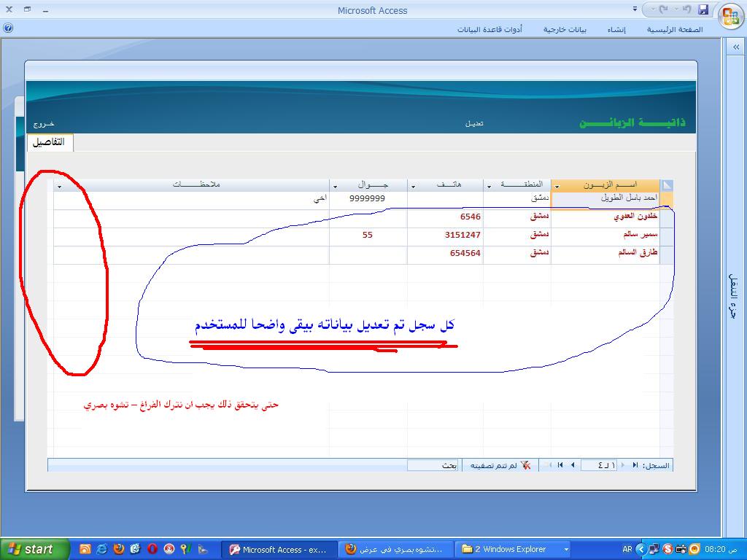Image resolution: width=747 pixels, height=560 pixels.
Task: Open the اسم الزبون column filter dropdown
Action: pyautogui.click(x=557, y=187)
